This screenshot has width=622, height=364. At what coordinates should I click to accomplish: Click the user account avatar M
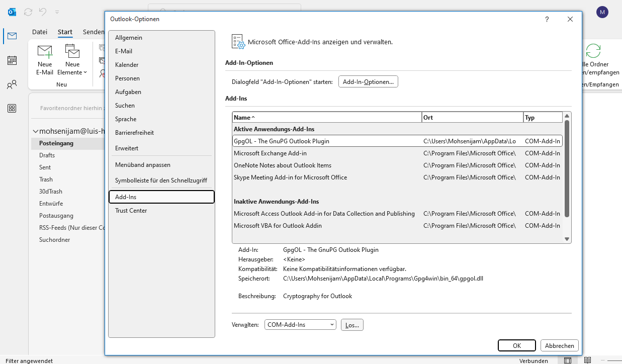coord(602,12)
